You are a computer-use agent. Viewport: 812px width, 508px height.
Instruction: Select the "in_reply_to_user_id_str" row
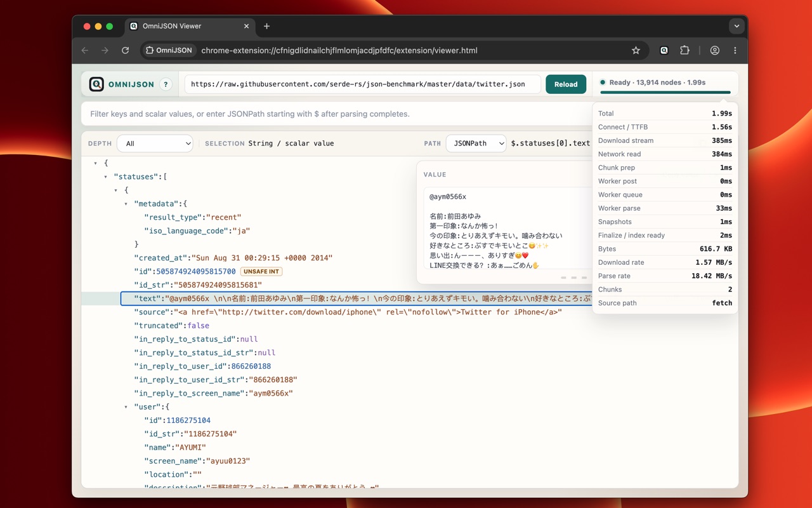216,380
